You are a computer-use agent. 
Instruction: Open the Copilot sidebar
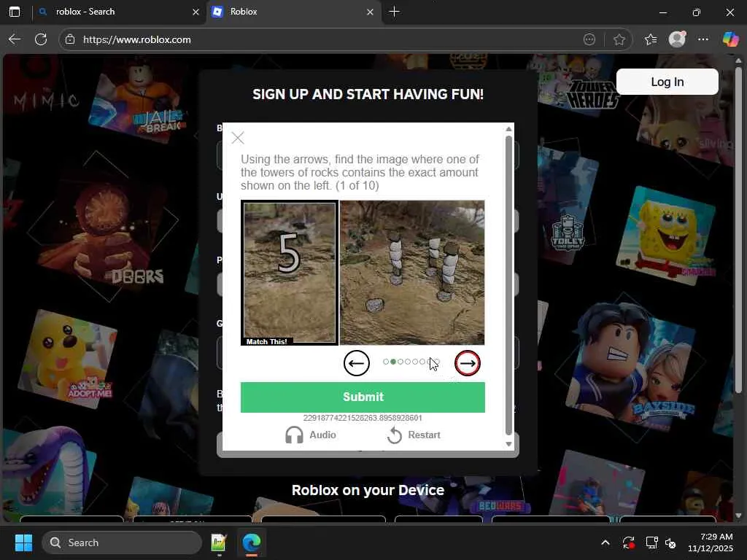pyautogui.click(x=729, y=39)
